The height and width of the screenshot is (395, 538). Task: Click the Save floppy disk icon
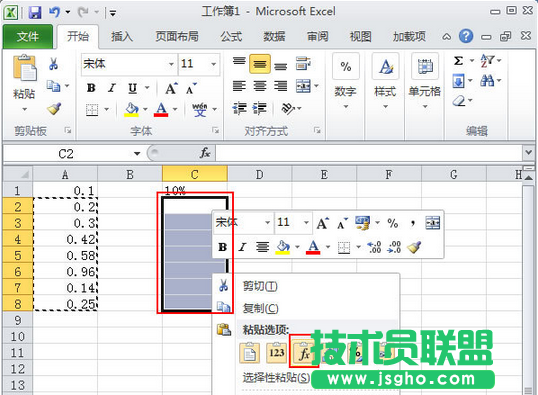click(35, 12)
